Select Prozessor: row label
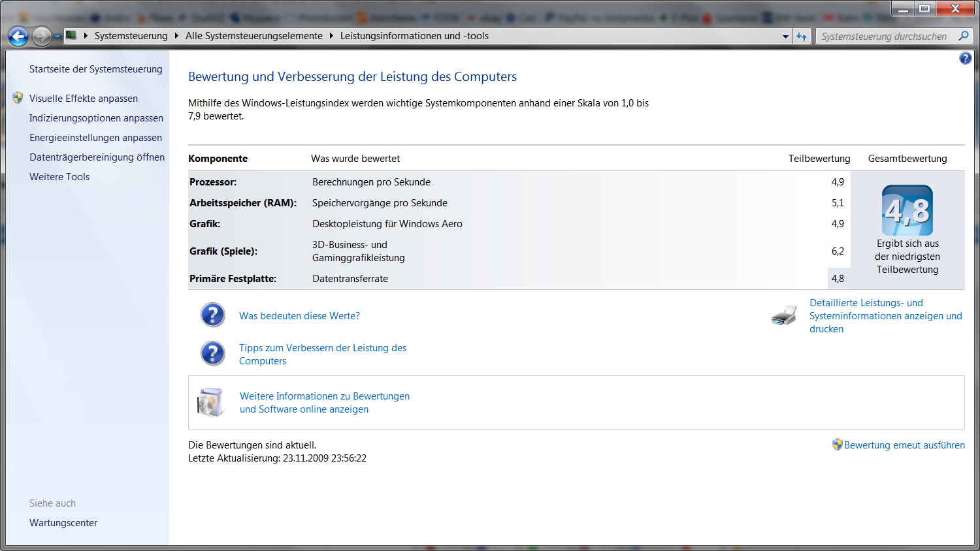This screenshot has width=980, height=551. tap(213, 182)
